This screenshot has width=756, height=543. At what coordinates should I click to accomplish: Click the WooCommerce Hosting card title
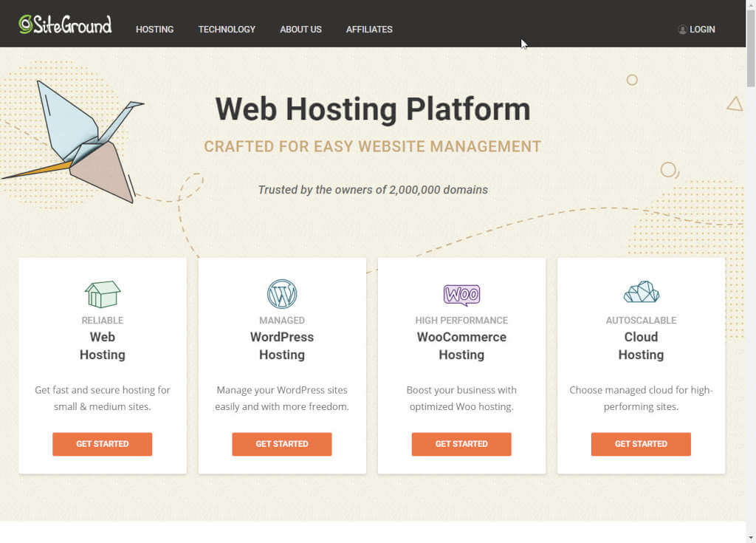pos(461,346)
